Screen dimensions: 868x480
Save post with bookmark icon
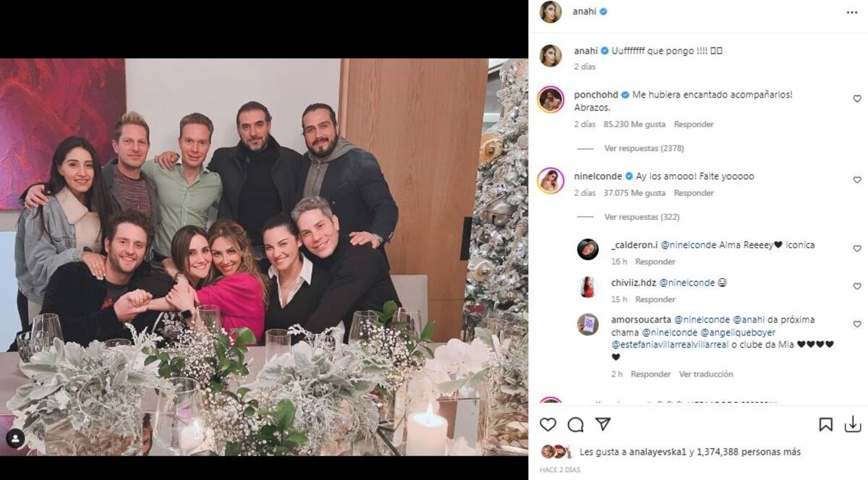[825, 424]
